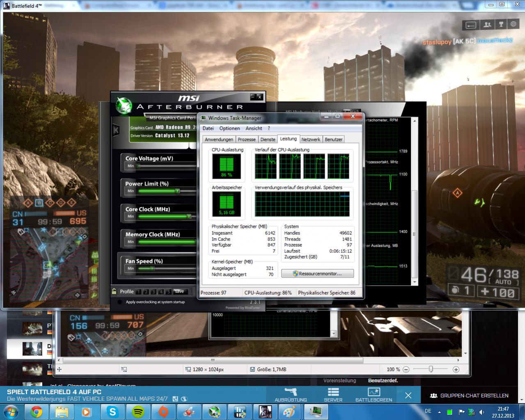Click the MSI Afterburner logo emblem
Viewport: 525px width, 420px height.
(x=124, y=105)
